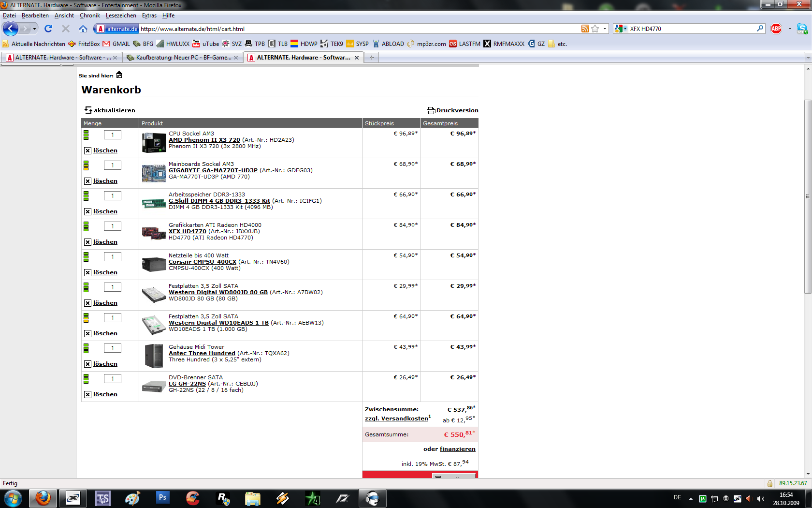
Task: Click the refresh cart icon beside aktualisieren
Action: (x=88, y=110)
